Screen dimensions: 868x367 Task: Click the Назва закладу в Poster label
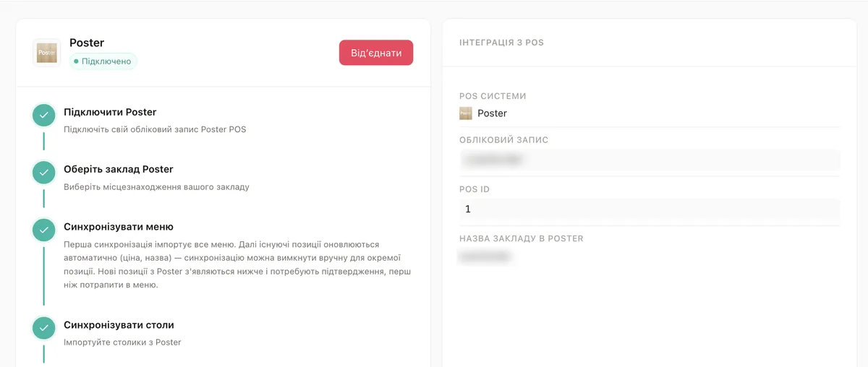521,238
